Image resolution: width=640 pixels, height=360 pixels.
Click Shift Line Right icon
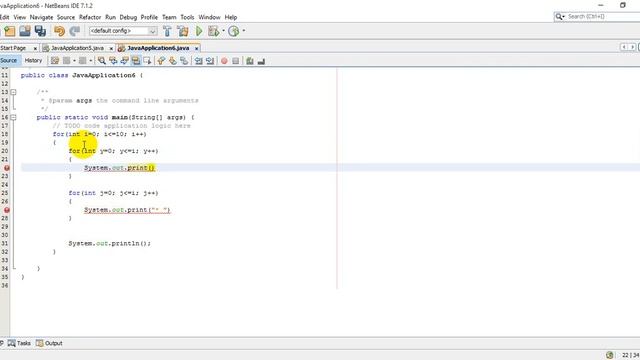(x=210, y=61)
